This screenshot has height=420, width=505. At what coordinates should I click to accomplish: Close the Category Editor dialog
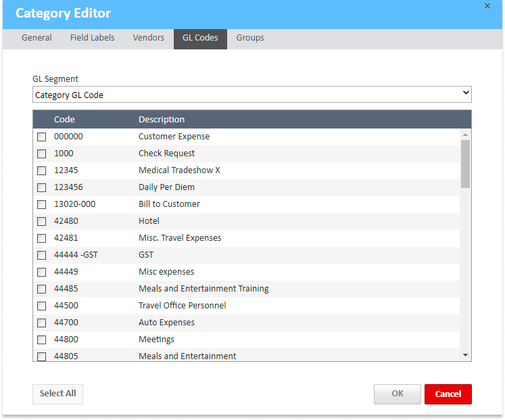[487, 6]
